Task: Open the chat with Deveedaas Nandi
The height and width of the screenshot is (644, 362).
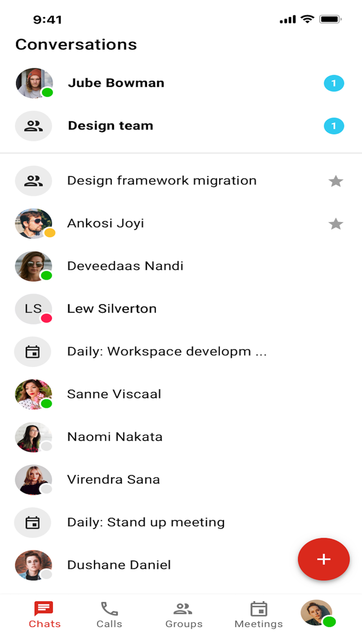Action: pos(125,266)
